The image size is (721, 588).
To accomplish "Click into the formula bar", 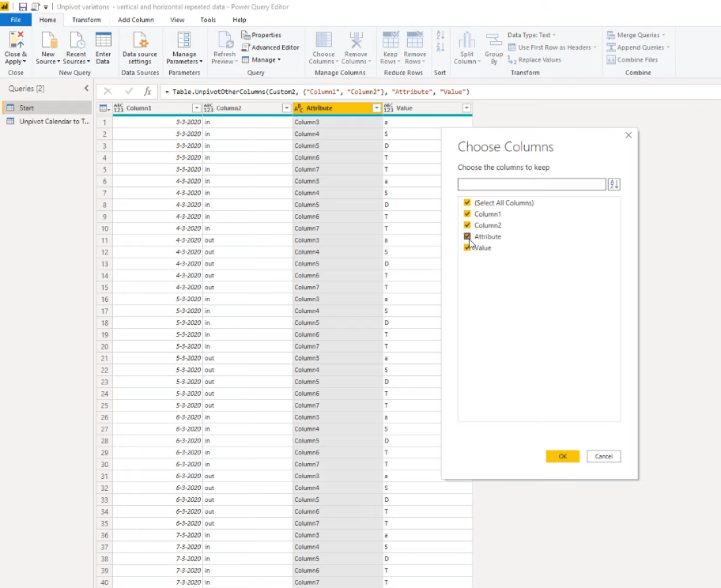I will click(440, 92).
